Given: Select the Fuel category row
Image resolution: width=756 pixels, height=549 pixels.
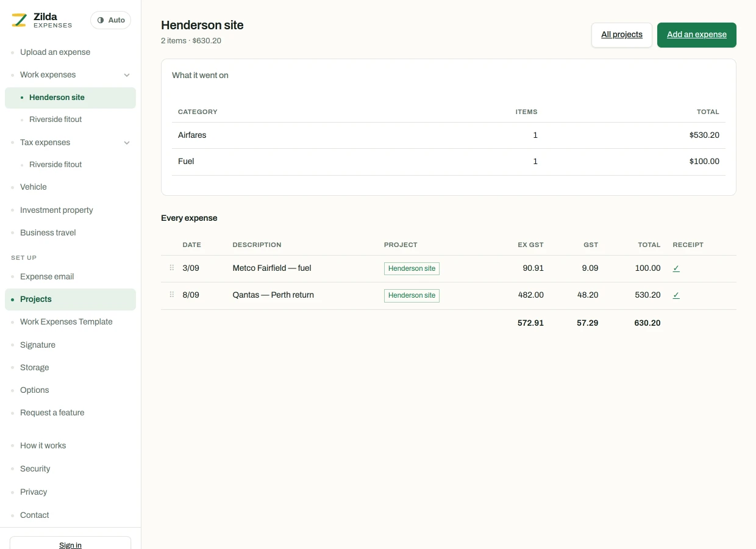Looking at the screenshot, I should pyautogui.click(x=449, y=162).
